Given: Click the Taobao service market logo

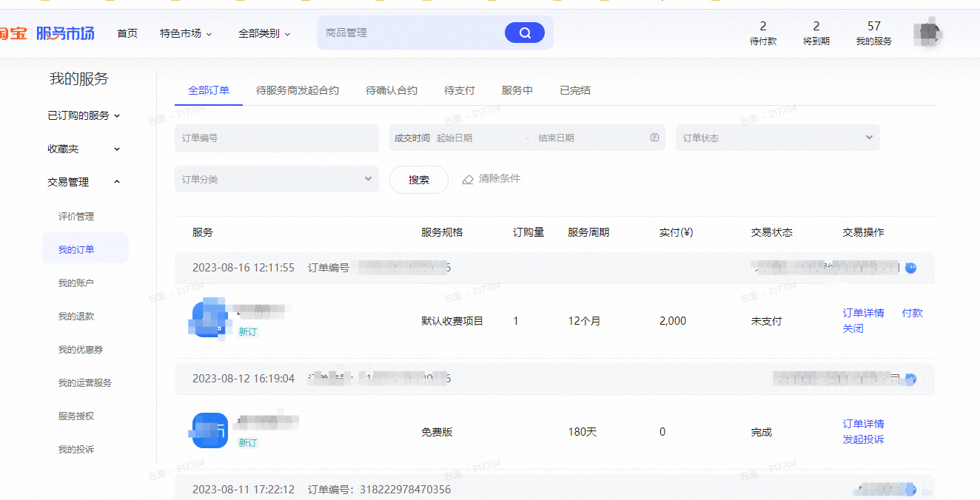Looking at the screenshot, I should [x=47, y=33].
